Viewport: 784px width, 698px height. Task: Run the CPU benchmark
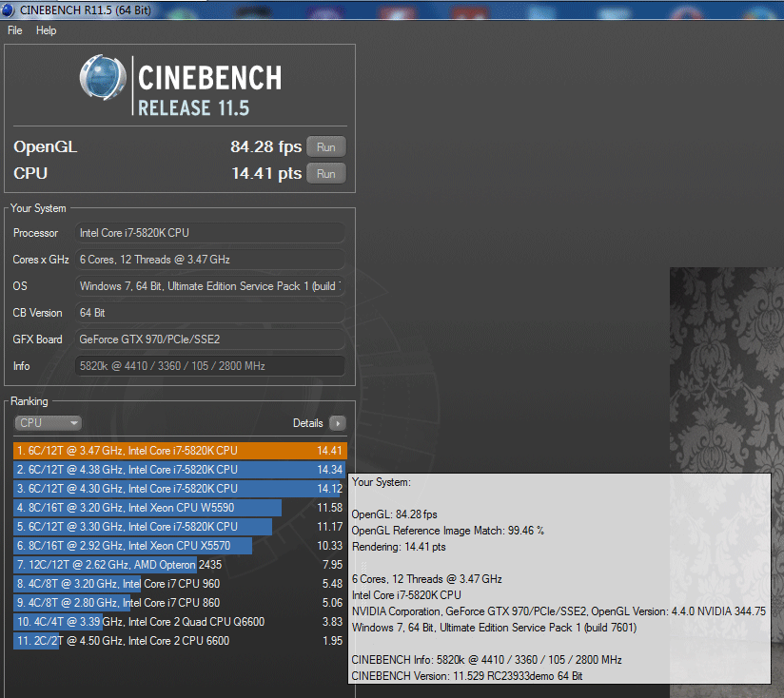(326, 174)
